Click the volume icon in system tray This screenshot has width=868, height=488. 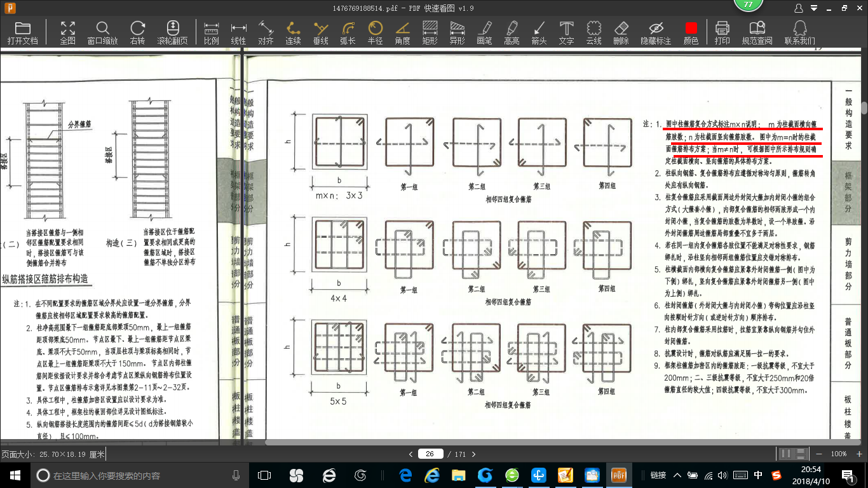[723, 475]
